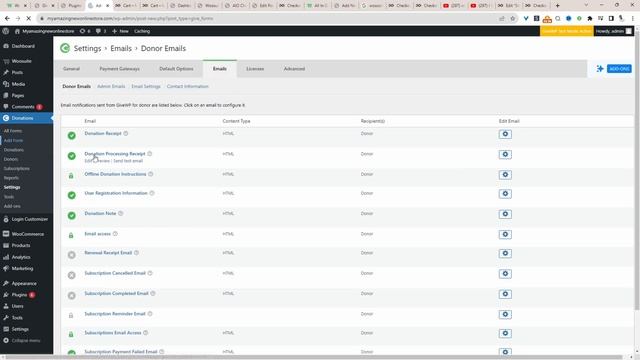Open settings gear for Offline Donation Instructions
This screenshot has width=640, height=360.
click(505, 175)
